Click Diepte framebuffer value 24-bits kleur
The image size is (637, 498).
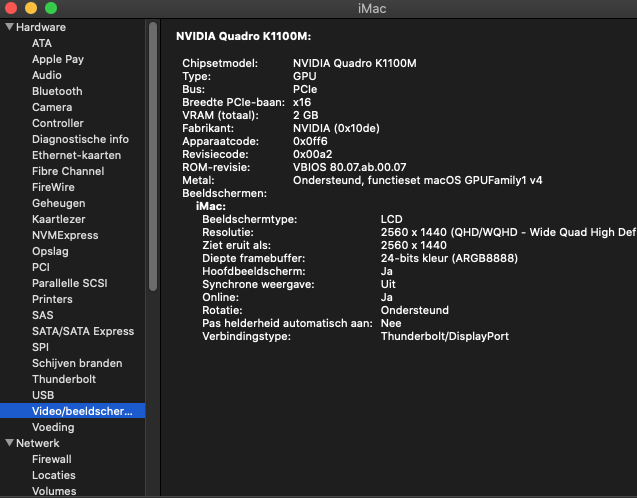pos(449,258)
